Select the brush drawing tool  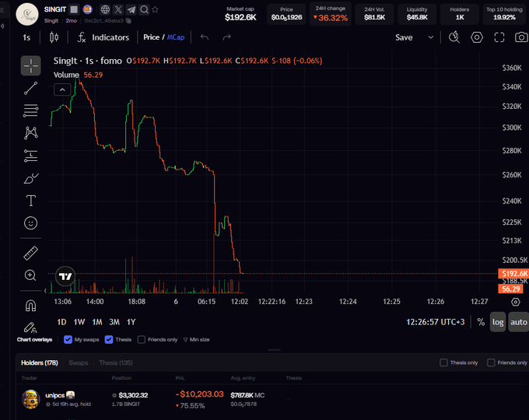tap(30, 178)
